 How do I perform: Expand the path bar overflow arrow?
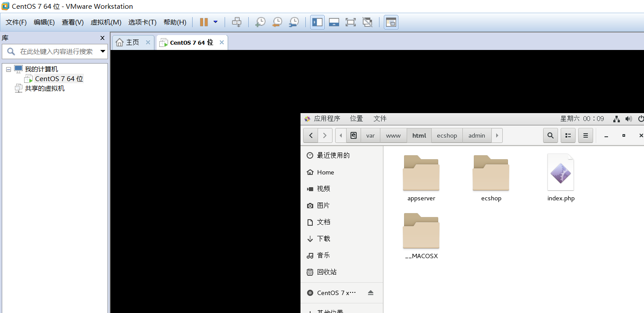point(497,135)
